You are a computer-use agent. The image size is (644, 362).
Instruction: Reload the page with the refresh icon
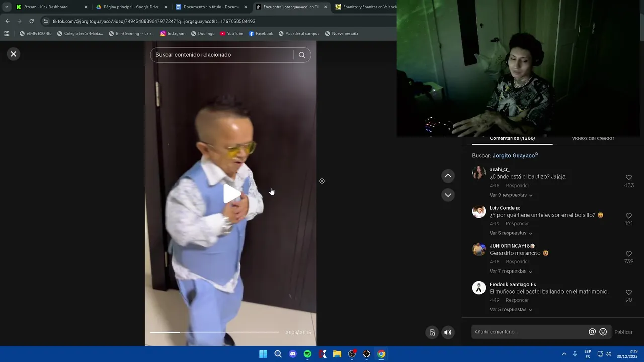click(x=31, y=21)
